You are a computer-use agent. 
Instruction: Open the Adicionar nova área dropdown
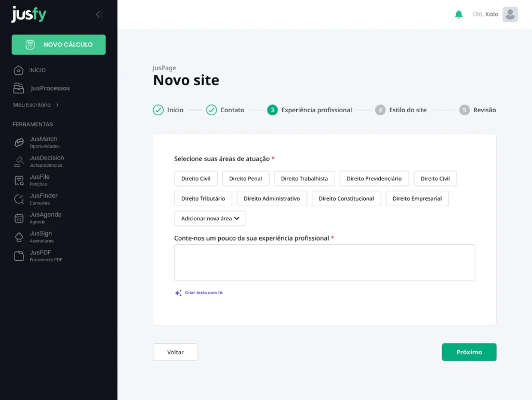(x=210, y=219)
